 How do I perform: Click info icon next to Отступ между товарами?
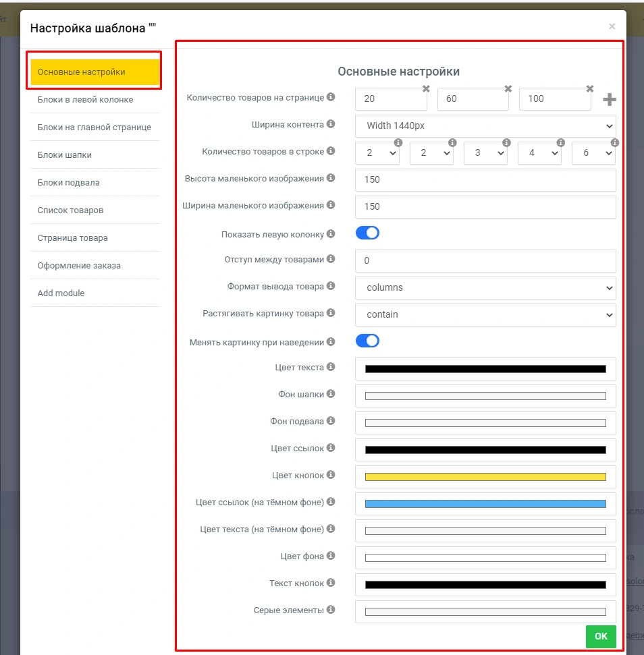tap(331, 259)
